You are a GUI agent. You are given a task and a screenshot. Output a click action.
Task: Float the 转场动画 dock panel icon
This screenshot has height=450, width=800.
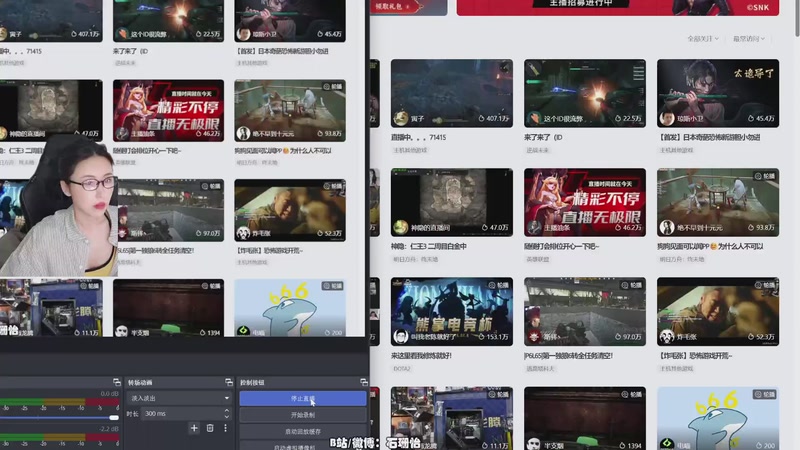(x=229, y=382)
